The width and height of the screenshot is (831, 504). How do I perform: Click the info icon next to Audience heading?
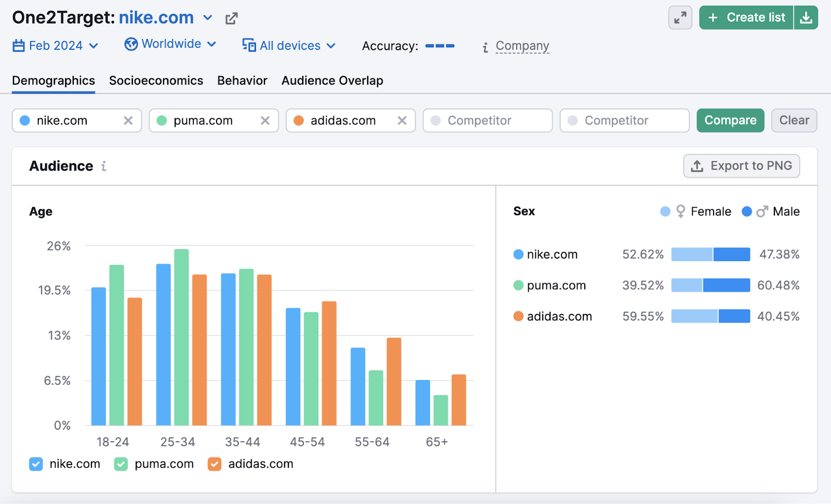pyautogui.click(x=103, y=166)
